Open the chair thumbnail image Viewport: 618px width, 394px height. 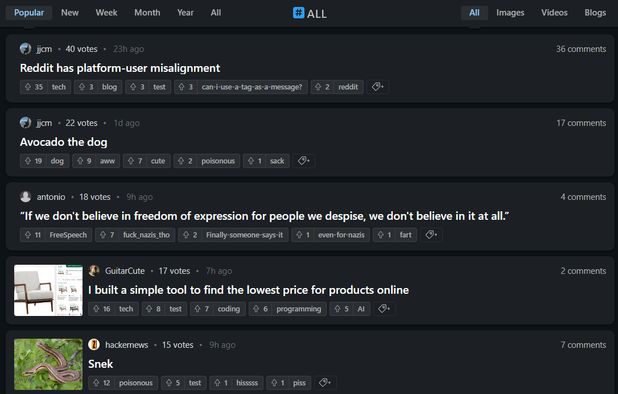(48, 290)
